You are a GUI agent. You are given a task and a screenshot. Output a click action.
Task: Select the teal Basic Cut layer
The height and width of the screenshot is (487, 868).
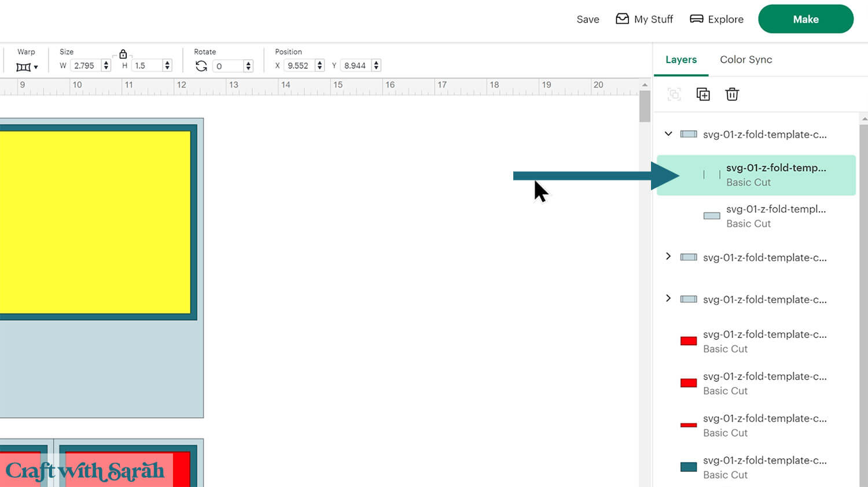point(764,467)
